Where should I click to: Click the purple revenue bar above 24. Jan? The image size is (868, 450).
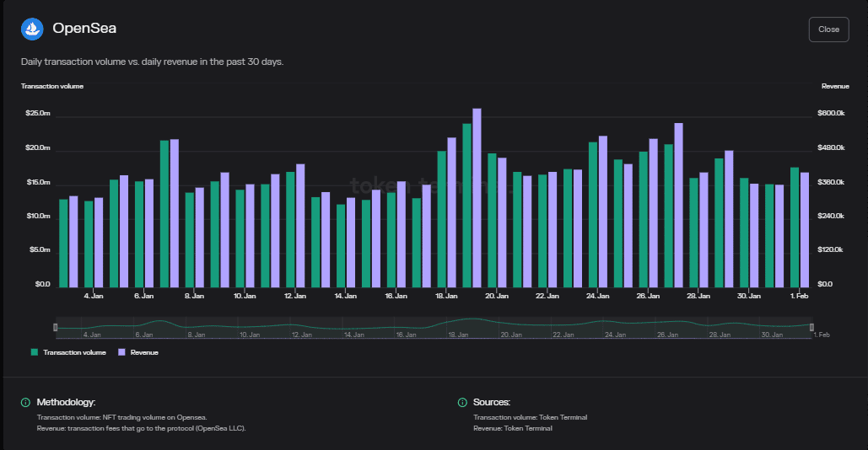point(603,212)
